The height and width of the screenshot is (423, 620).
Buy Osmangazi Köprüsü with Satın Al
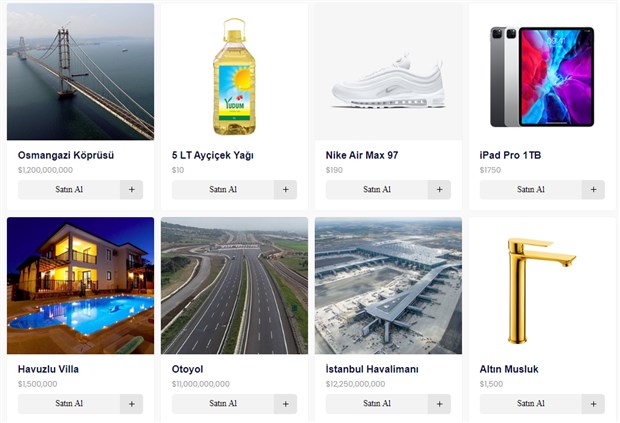pos(69,190)
